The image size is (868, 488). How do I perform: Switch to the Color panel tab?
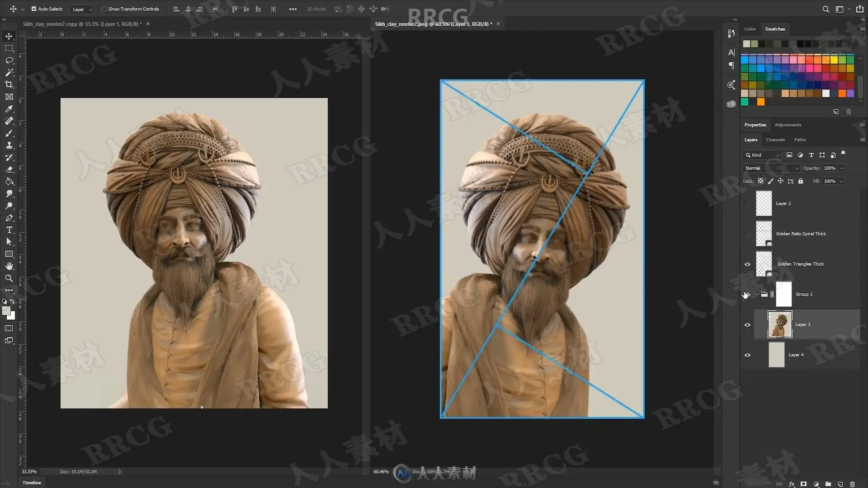(x=750, y=29)
